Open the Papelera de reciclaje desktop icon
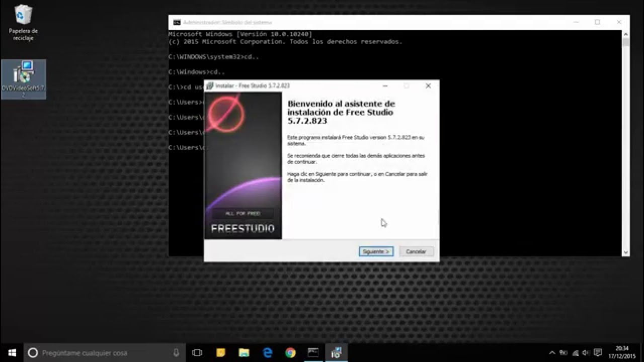 [23, 23]
